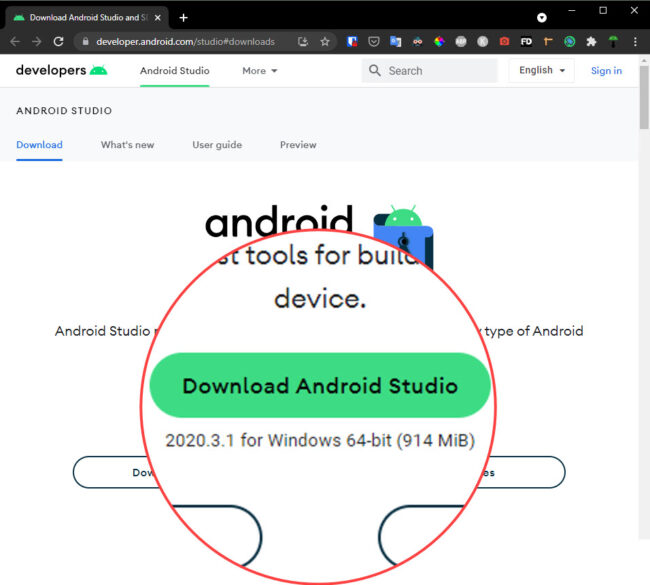Click the Sign in link

pyautogui.click(x=606, y=71)
